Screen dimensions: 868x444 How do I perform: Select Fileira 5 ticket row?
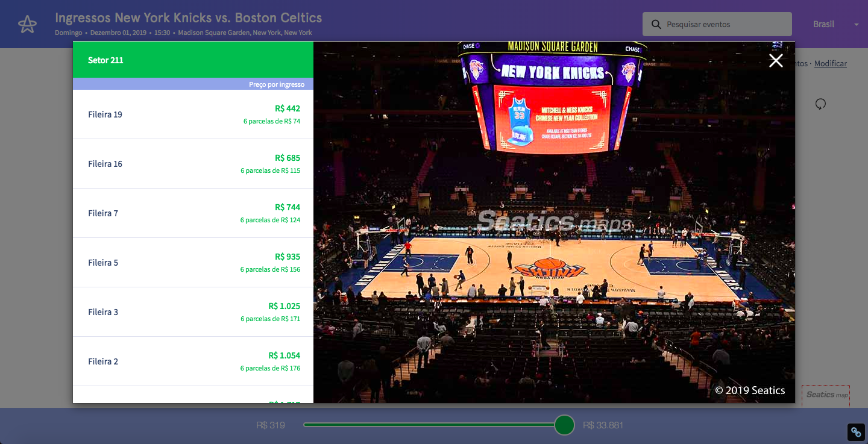click(x=193, y=263)
